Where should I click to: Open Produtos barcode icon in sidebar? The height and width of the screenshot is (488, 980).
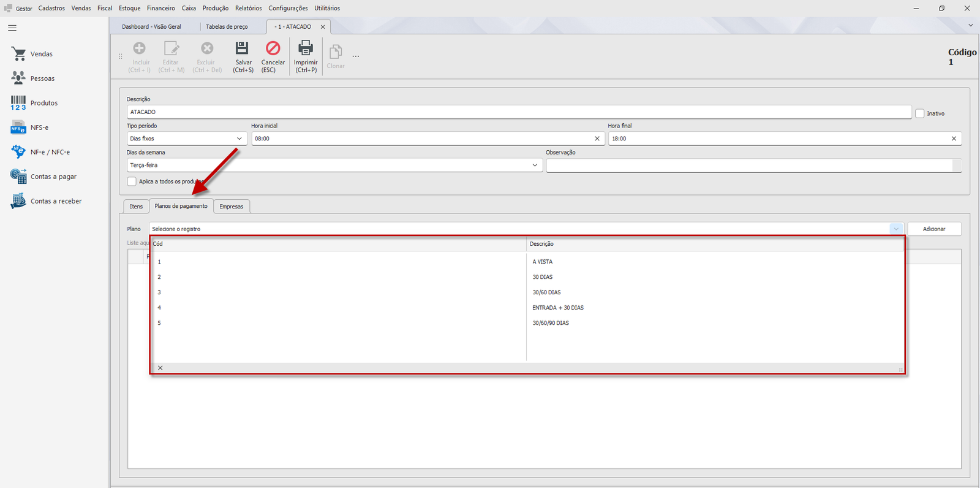(x=18, y=103)
